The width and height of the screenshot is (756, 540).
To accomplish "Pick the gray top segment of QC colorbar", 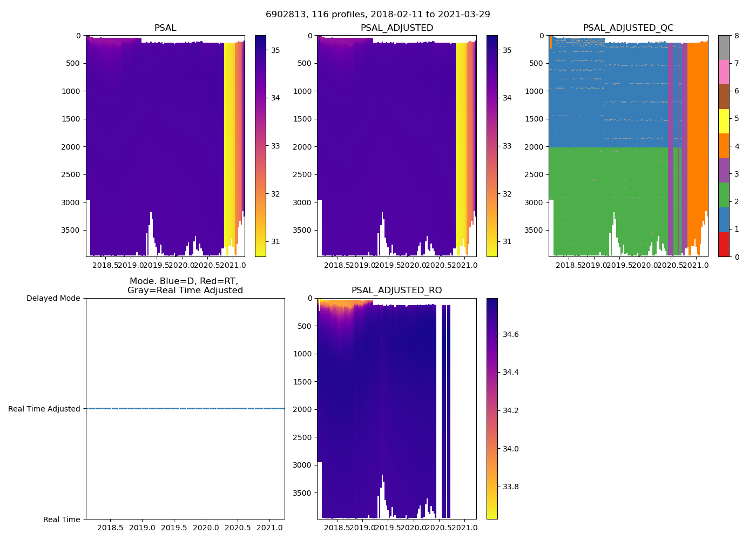I will tap(724, 48).
